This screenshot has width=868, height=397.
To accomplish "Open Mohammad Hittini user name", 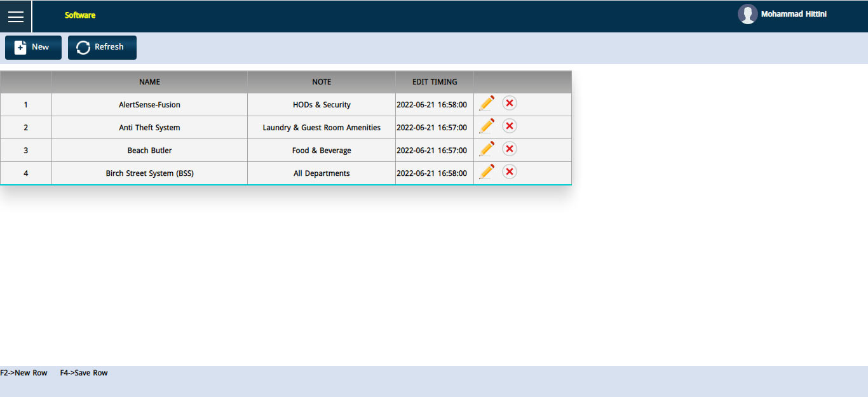I will 794,14.
